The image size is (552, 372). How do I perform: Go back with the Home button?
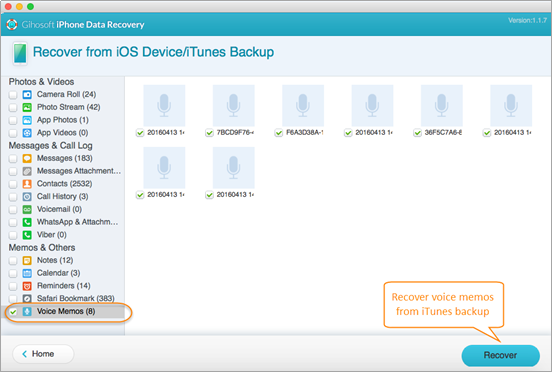[x=43, y=354]
